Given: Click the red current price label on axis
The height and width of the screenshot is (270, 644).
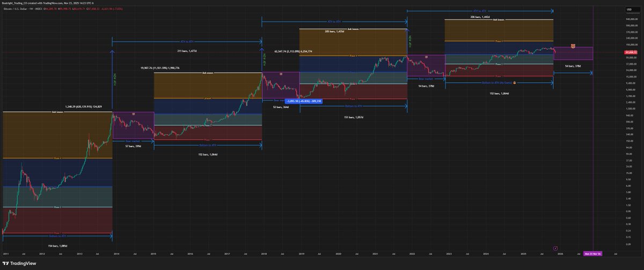Looking at the screenshot, I should click(631, 52).
